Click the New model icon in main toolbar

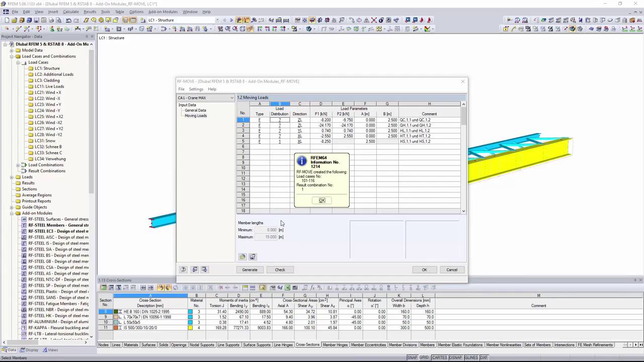click(7, 20)
